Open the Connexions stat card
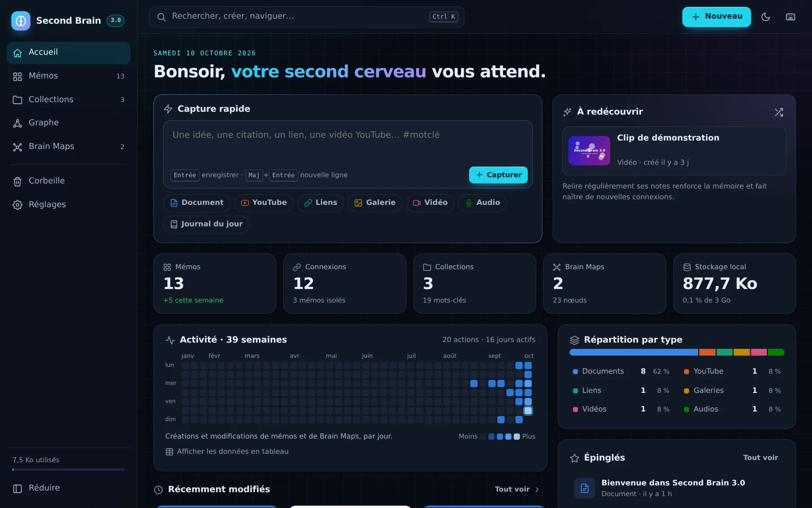 [x=345, y=284]
